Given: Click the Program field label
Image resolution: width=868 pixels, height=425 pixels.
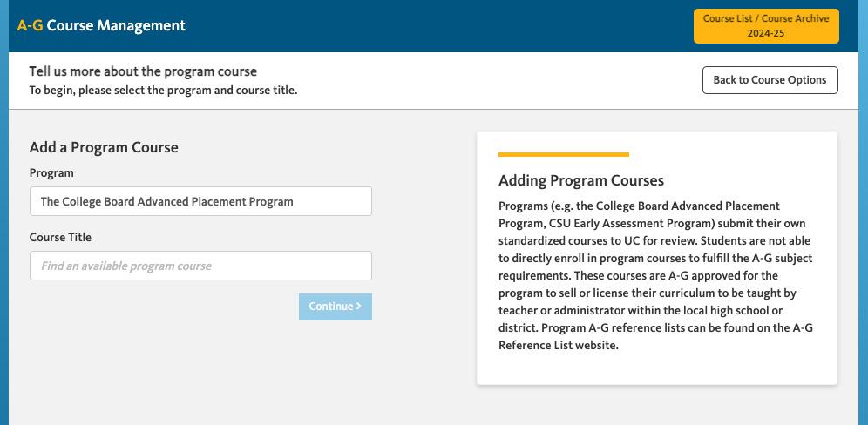Looking at the screenshot, I should click(x=51, y=172).
